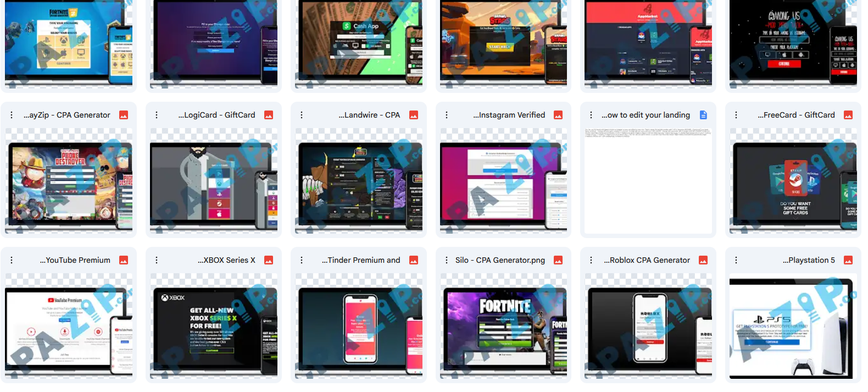The width and height of the screenshot is (868, 392).
Task: Click image type icon of Playstation 5
Action: pos(848,260)
